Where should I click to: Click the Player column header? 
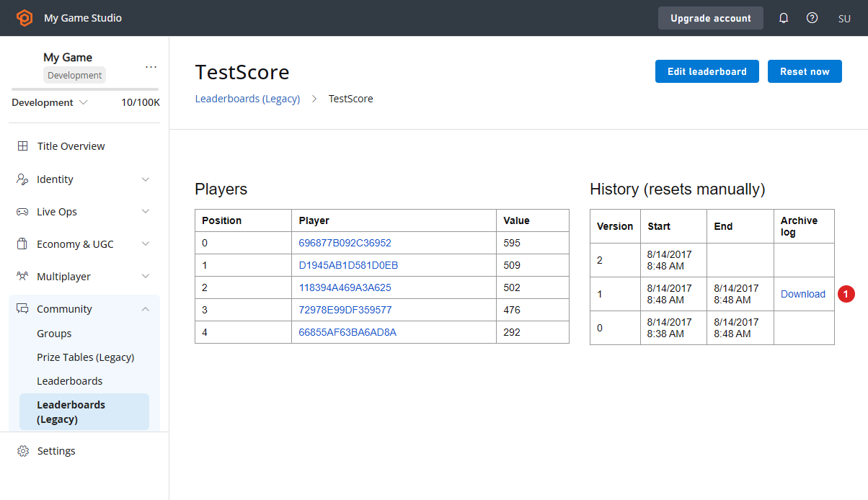coord(394,220)
